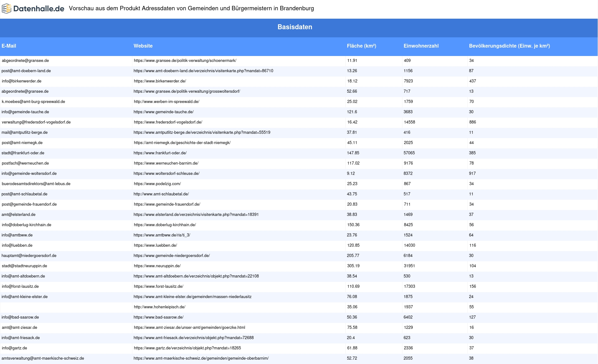598x364 pixels.
Task: Click email buerodesamtsdirektors@amt-lebus.de
Action: click(x=36, y=184)
